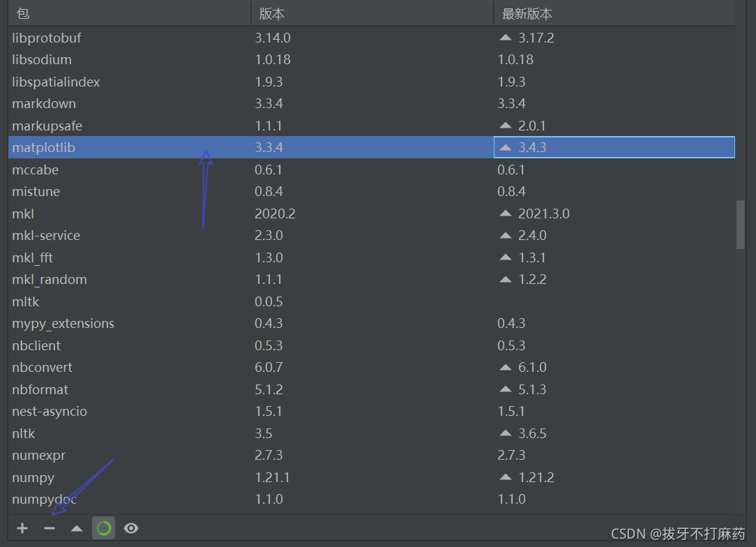The height and width of the screenshot is (547, 756).
Task: Click upgrade arrow next to nltk 3.6.5
Action: point(505,433)
